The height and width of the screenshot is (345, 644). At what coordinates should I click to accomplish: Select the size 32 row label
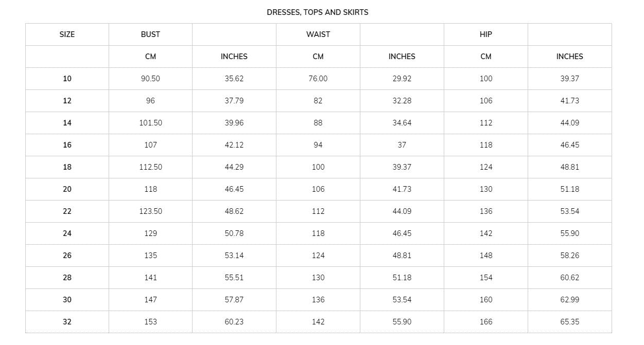[x=67, y=322]
